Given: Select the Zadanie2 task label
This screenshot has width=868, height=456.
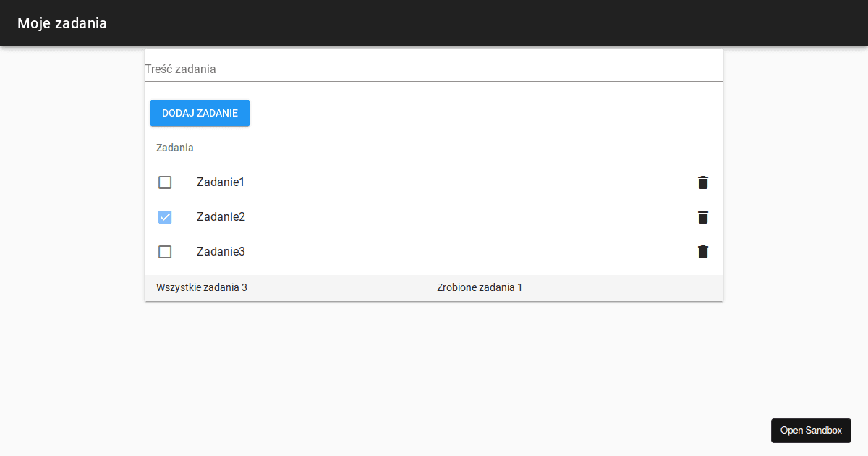Looking at the screenshot, I should [221, 216].
